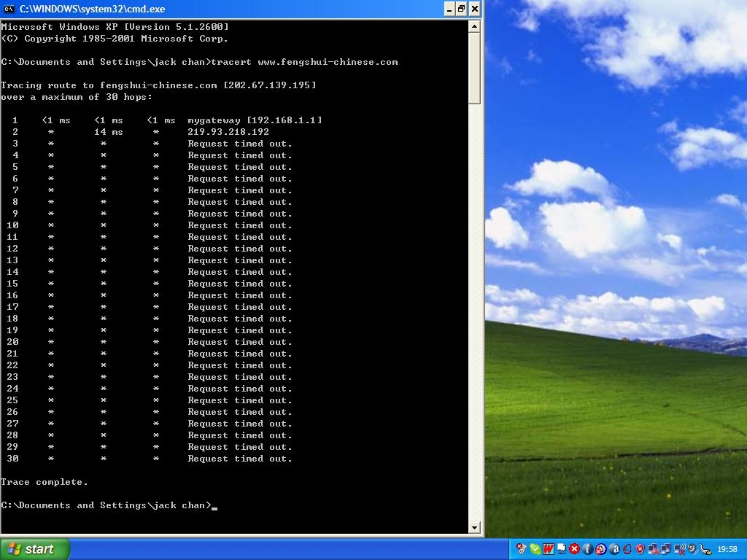Click the red droplet outline tray icon
Image resolution: width=747 pixels, height=560 pixels.
pyautogui.click(x=627, y=549)
